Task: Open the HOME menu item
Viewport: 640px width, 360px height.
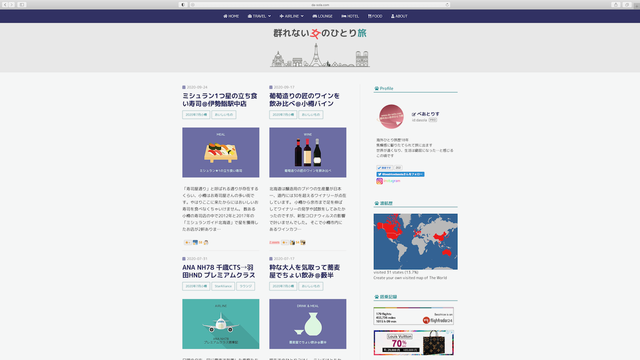Action: [x=231, y=16]
